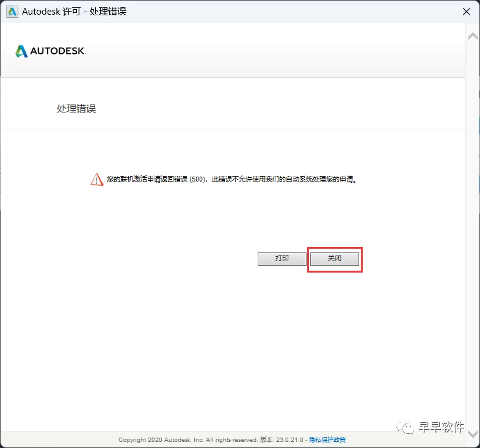Screen dimensions: 480x448
Task: Click the scrollbar up arrow
Action: (x=473, y=37)
